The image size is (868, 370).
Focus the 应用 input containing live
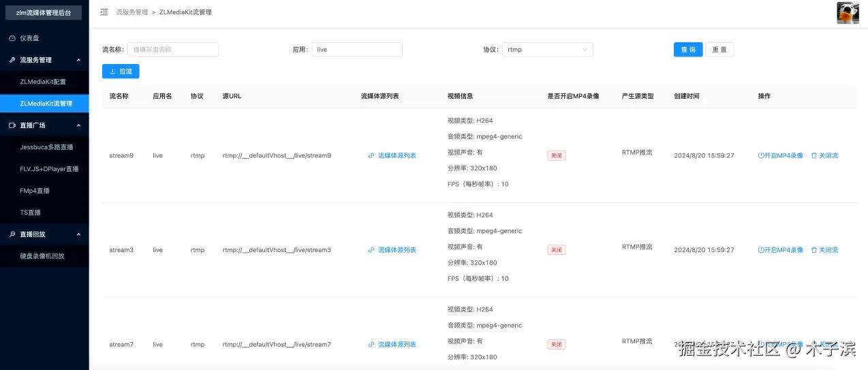pyautogui.click(x=357, y=50)
